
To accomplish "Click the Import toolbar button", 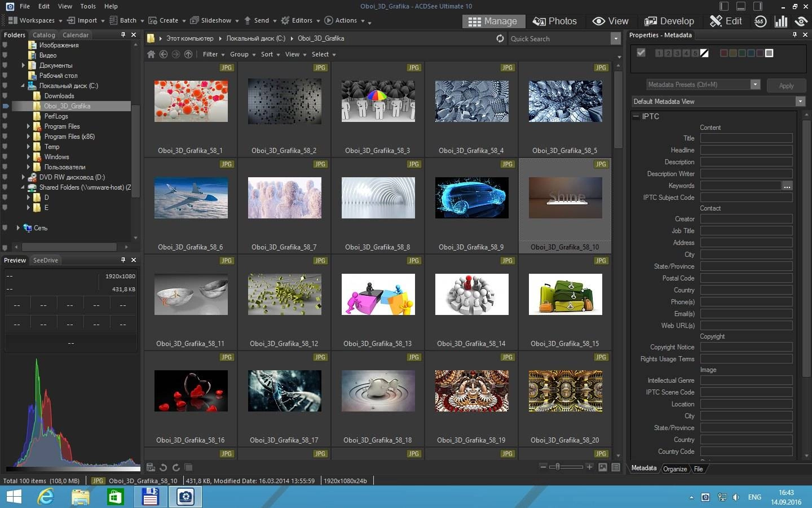I will click(86, 20).
